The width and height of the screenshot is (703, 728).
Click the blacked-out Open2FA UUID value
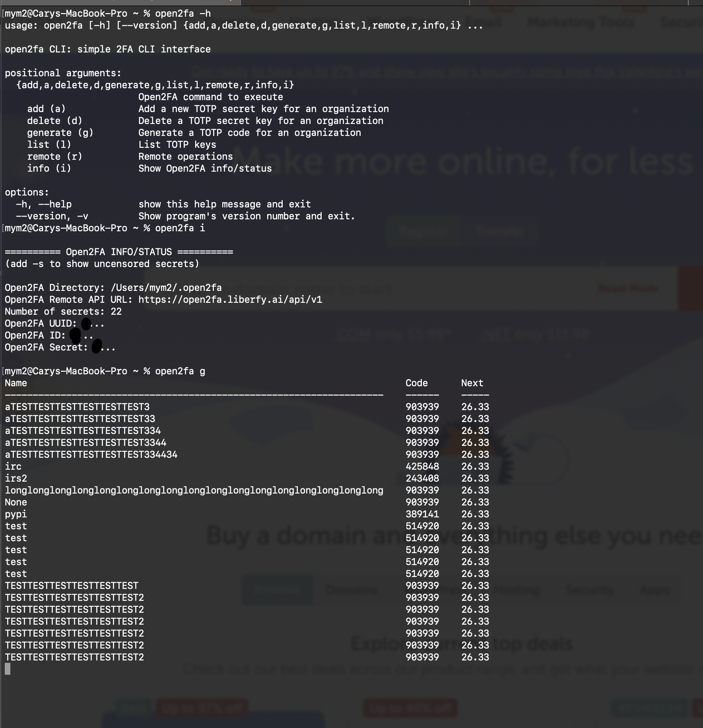pos(87,324)
